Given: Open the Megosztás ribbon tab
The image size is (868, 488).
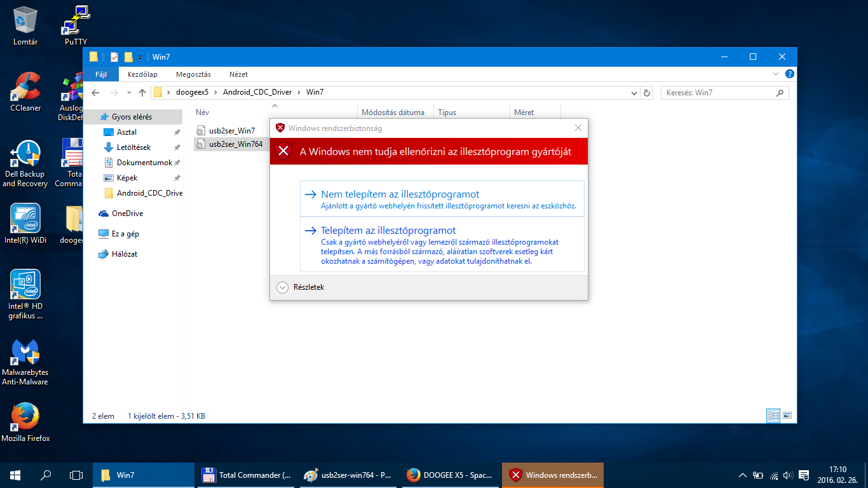Looking at the screenshot, I should [193, 74].
